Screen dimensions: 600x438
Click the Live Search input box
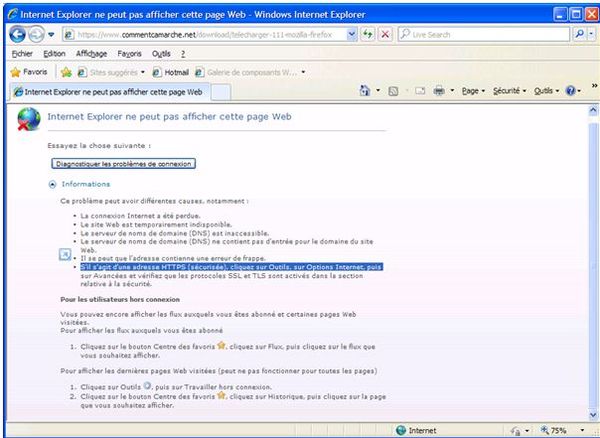(x=484, y=34)
